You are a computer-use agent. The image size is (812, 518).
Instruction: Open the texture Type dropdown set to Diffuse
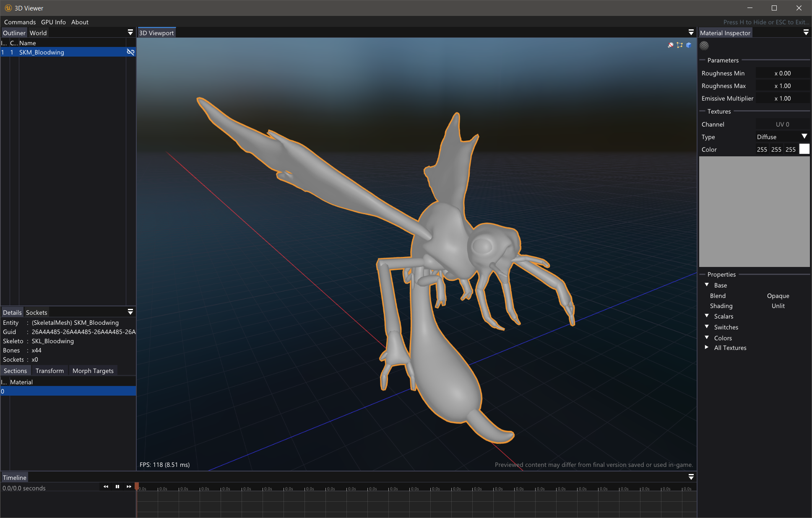click(x=782, y=137)
